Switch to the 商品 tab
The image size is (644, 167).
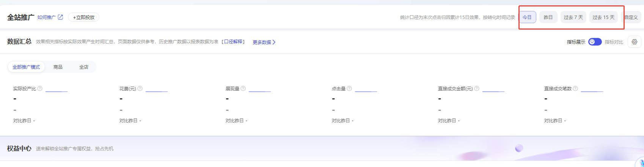click(x=58, y=67)
